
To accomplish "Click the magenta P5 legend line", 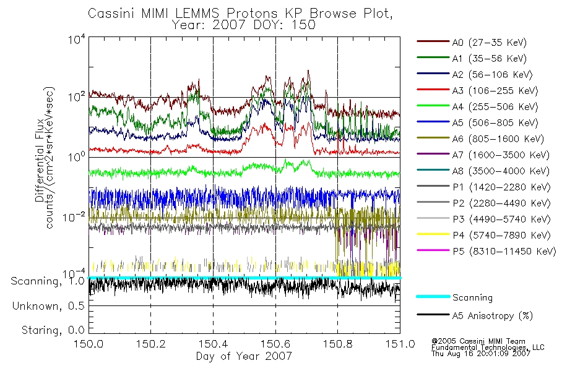I will click(433, 250).
